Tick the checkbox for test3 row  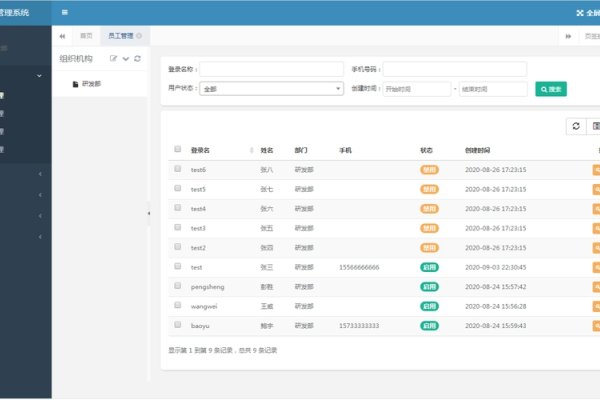(x=178, y=227)
